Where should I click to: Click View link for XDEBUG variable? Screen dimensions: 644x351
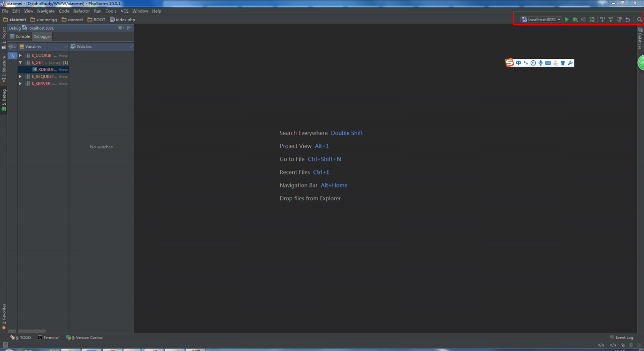pyautogui.click(x=63, y=69)
